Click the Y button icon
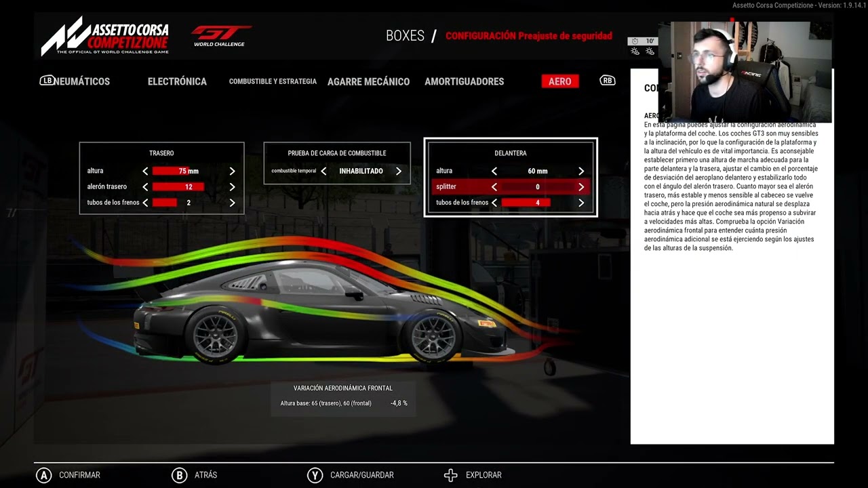Screen dimensions: 868x488 pos(315,475)
